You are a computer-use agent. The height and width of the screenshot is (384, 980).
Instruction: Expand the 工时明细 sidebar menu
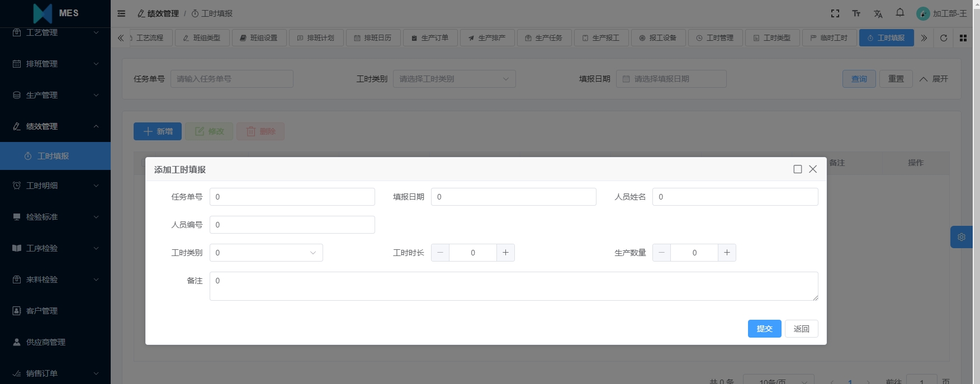(55, 186)
